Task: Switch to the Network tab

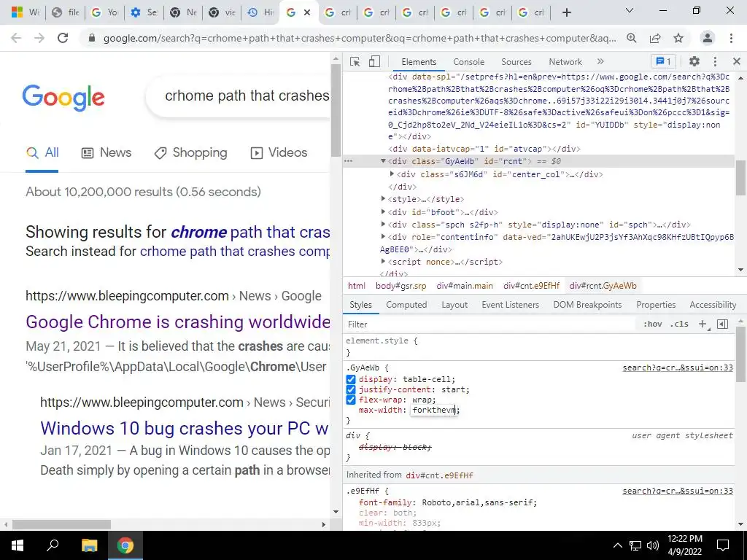Action: (565, 62)
